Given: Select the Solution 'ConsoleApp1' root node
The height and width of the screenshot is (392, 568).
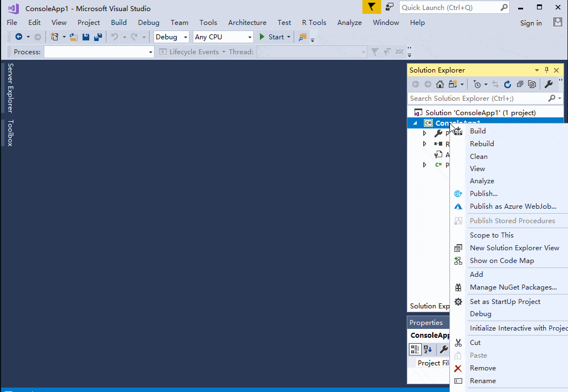Looking at the screenshot, I should click(x=480, y=112).
